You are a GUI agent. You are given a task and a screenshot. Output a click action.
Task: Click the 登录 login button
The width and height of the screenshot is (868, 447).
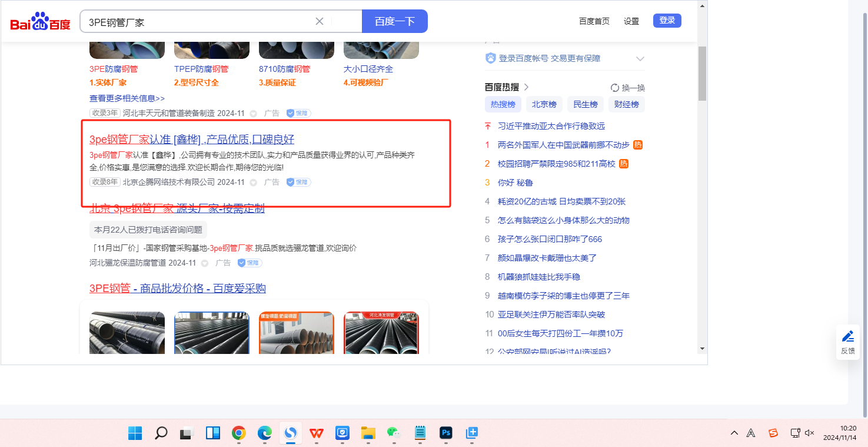coord(667,21)
